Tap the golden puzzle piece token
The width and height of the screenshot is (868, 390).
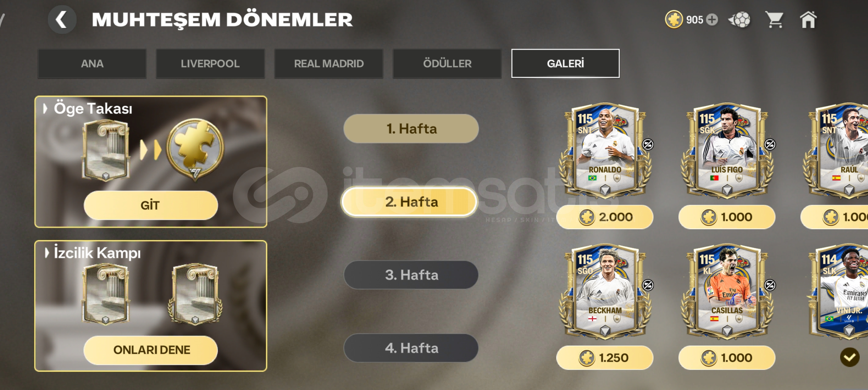coord(195,148)
